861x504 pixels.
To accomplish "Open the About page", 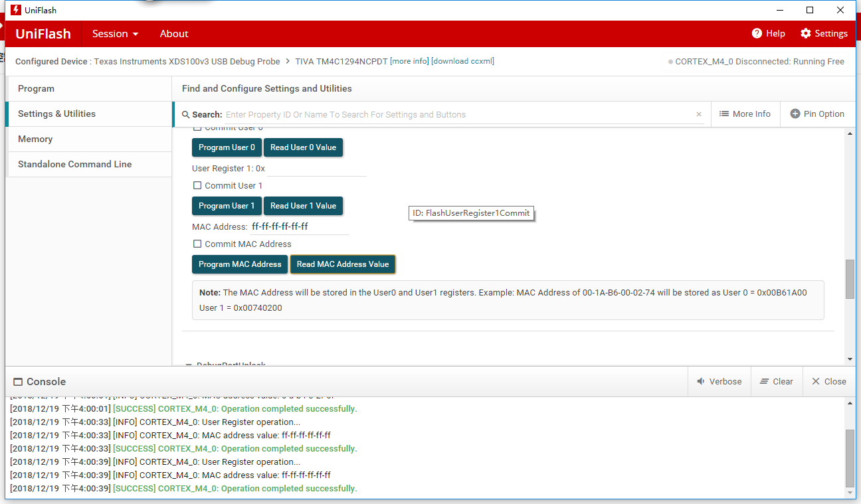I will (174, 34).
